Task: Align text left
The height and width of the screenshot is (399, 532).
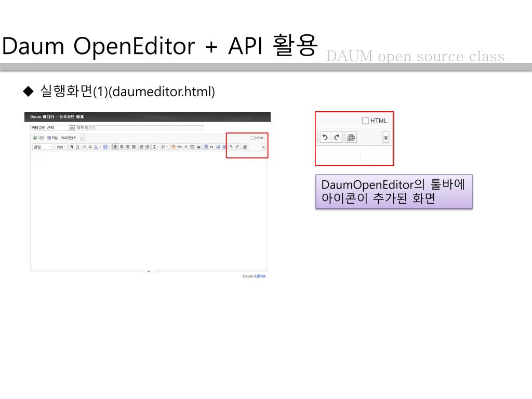Action: (115, 147)
